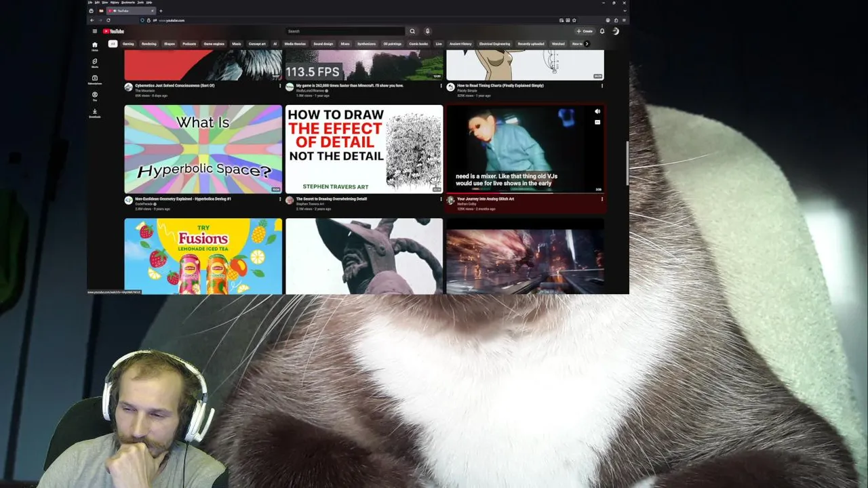Image resolution: width=868 pixels, height=488 pixels.
Task: Open the File menu in browser
Action: [90, 3]
